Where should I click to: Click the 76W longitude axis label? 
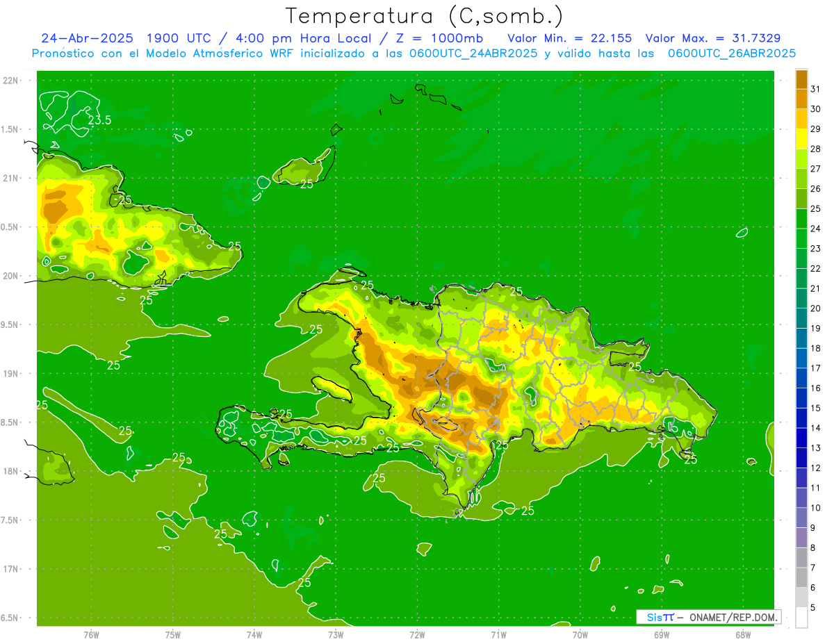(x=91, y=635)
